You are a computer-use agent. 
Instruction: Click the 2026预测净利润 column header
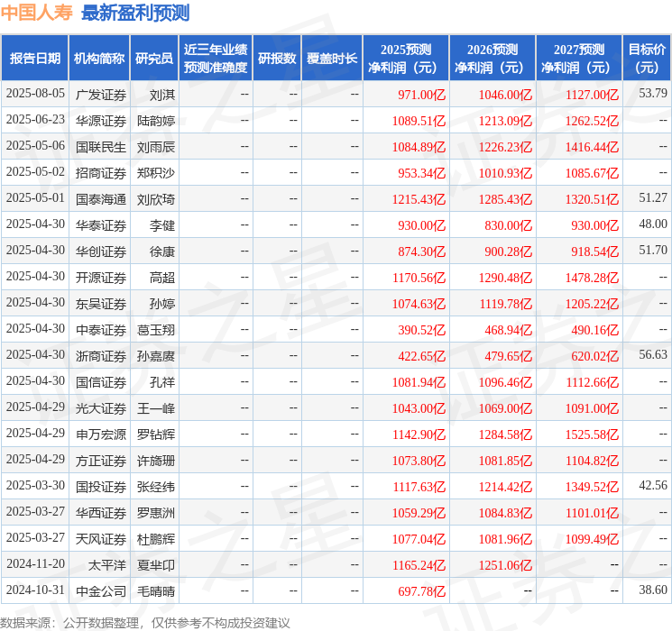pyautogui.click(x=492, y=59)
